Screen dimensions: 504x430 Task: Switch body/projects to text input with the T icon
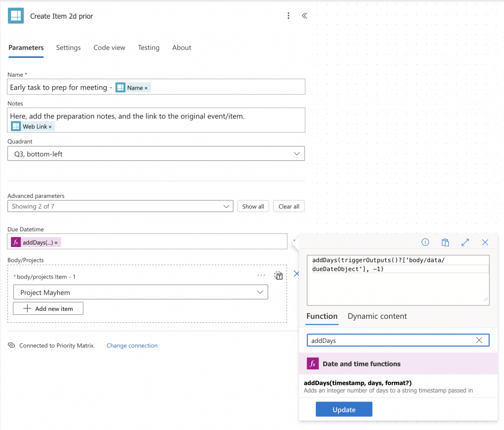point(278,276)
